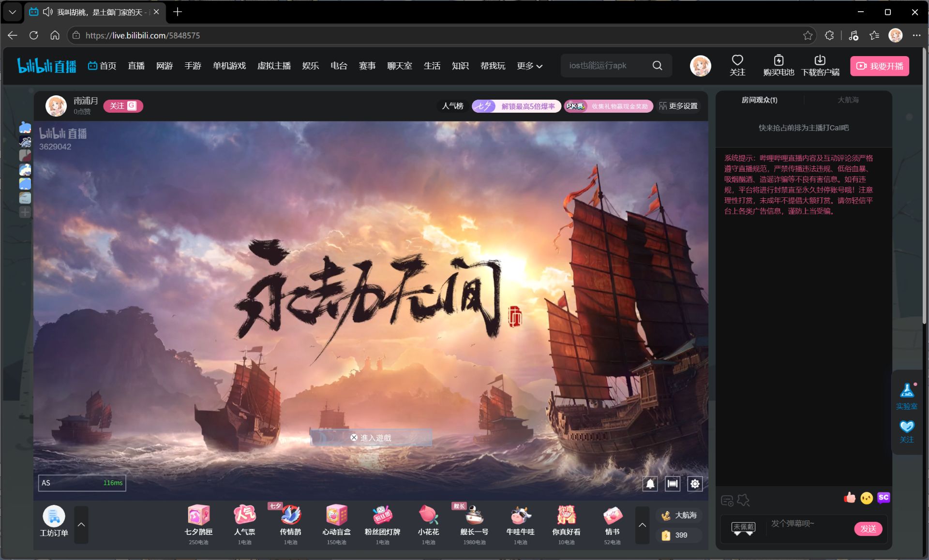The image size is (929, 560).
Task: Open the 网游 category
Action: pos(165,66)
